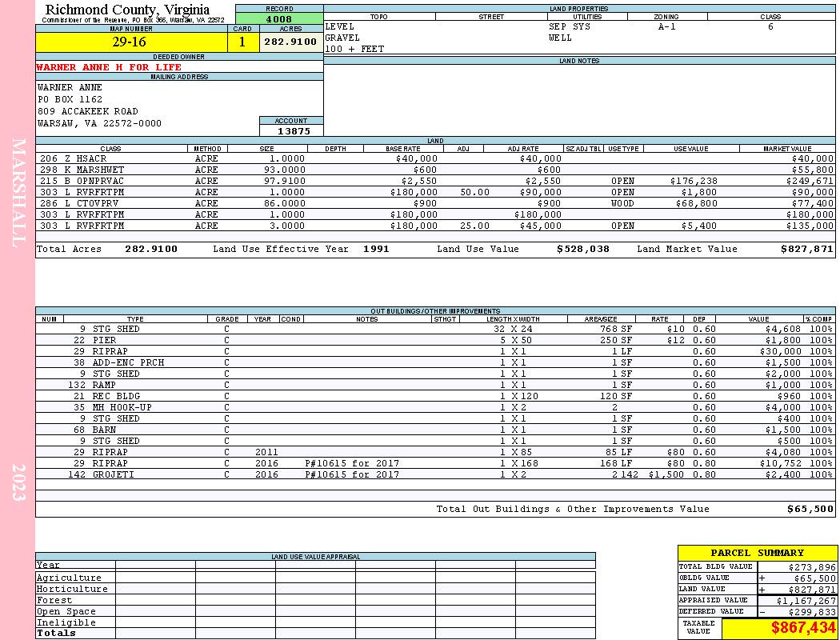The image size is (840, 640).
Task: Select the PIER outbuilding row
Action: pos(435,340)
